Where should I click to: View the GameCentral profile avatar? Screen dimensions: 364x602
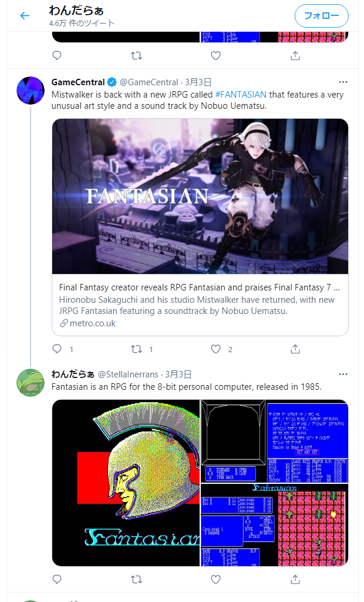click(31, 91)
